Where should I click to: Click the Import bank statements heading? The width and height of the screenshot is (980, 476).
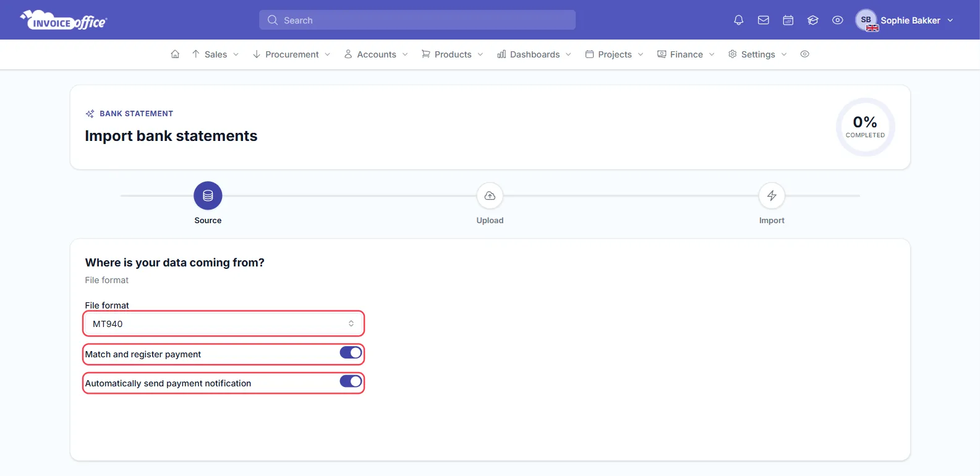171,136
